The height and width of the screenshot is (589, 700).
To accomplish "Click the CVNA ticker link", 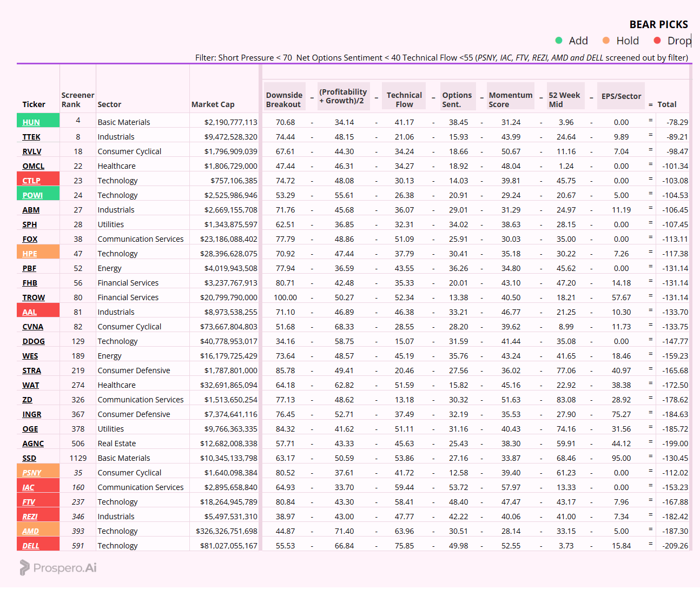I will [33, 327].
